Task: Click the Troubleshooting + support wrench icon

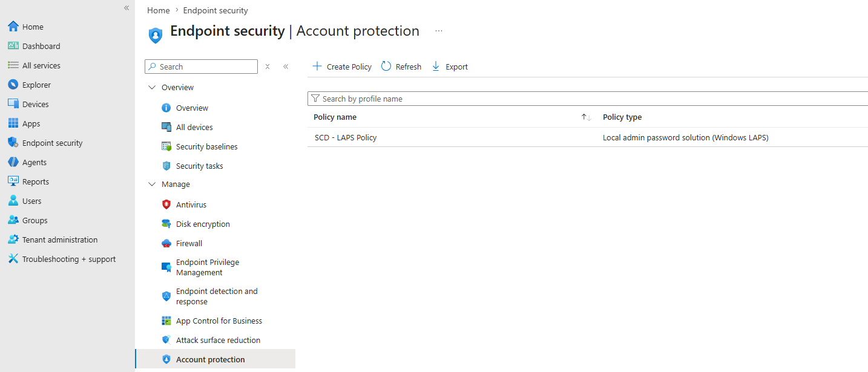Action: coord(13,259)
